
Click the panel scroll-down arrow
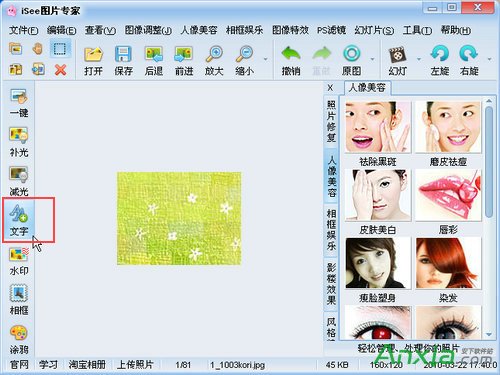point(489,334)
